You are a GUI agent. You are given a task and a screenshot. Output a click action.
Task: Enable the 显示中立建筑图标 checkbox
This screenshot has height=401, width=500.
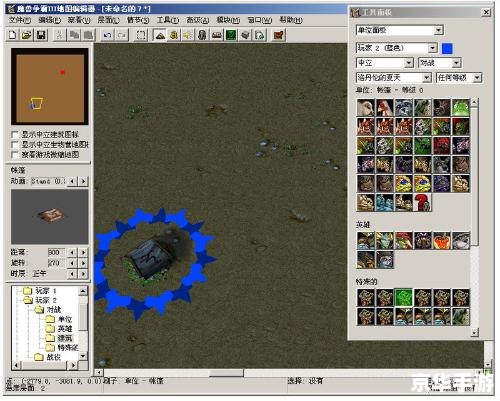click(x=15, y=135)
